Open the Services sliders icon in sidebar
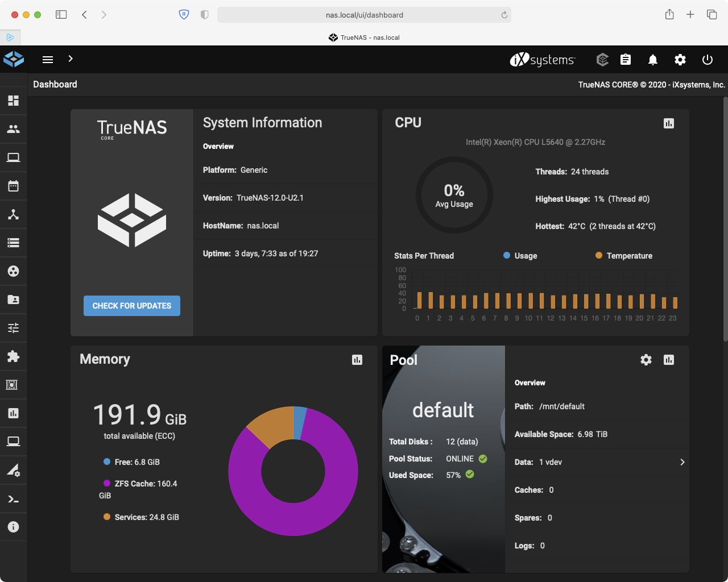The image size is (728, 582). point(13,328)
